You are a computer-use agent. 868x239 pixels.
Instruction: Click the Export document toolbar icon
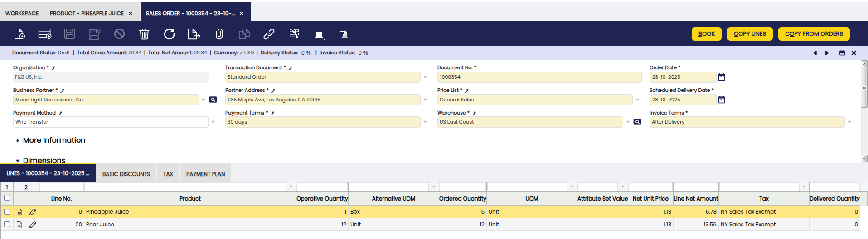(x=194, y=34)
